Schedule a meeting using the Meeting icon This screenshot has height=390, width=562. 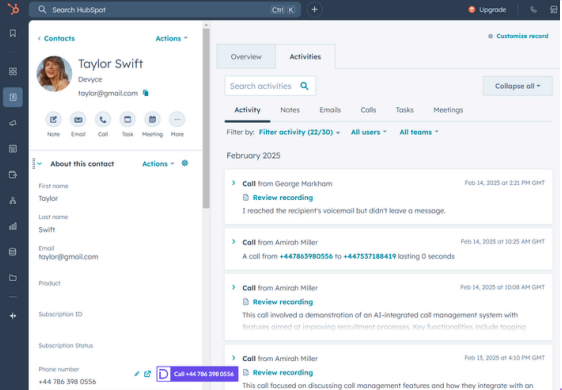(x=152, y=120)
